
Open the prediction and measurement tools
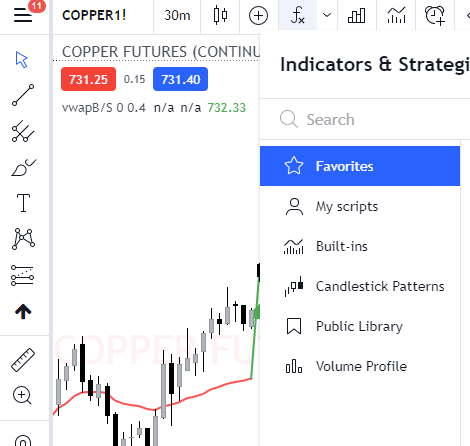coord(22,275)
